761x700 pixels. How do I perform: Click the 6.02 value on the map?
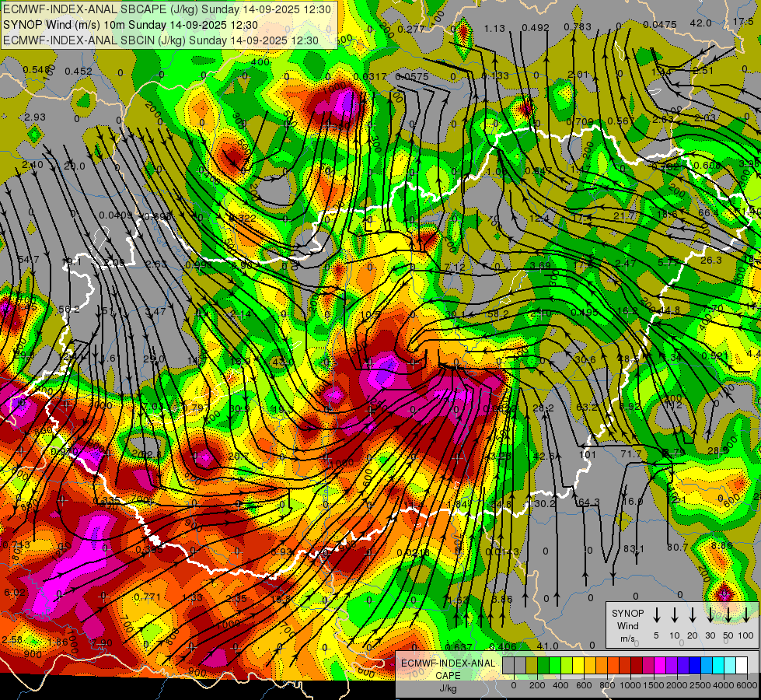click(x=14, y=592)
